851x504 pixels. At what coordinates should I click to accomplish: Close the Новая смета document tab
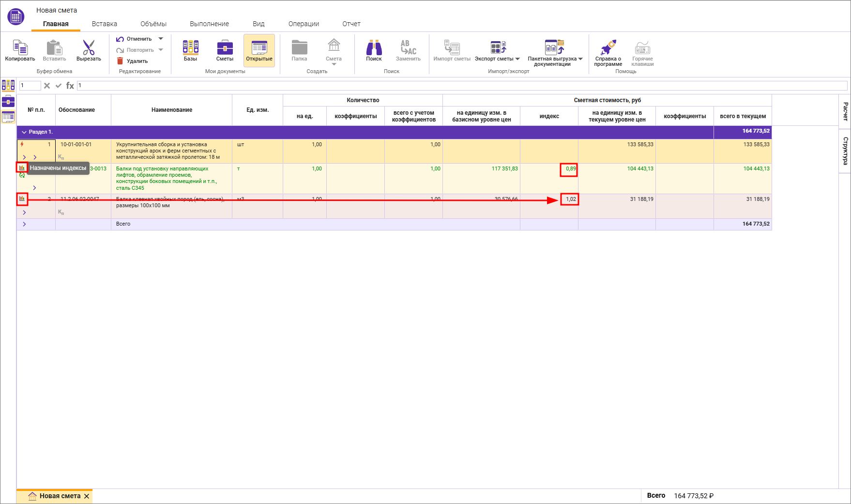point(87,496)
